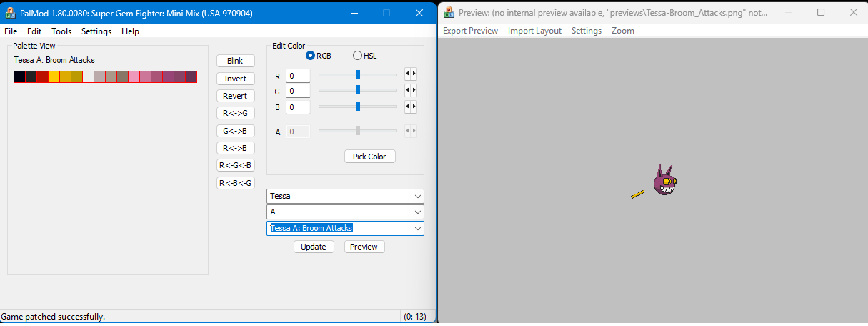Click the Invert button
The height and width of the screenshot is (326, 868).
click(x=235, y=79)
